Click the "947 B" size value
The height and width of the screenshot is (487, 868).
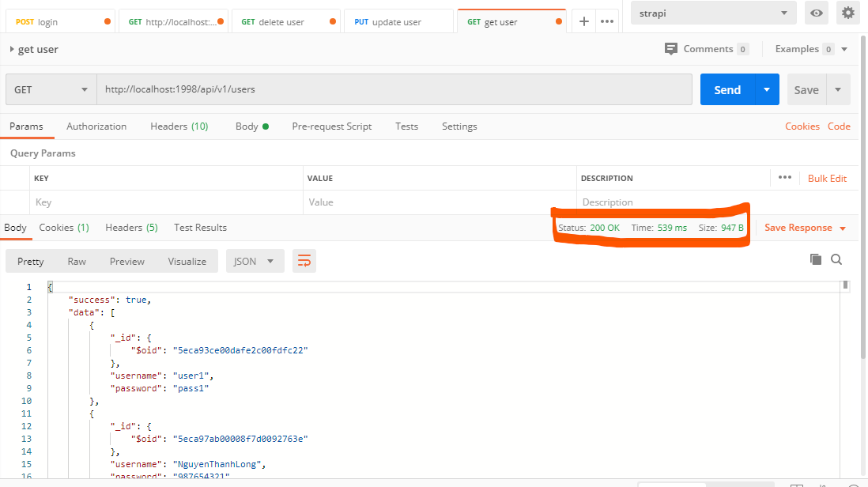coord(732,228)
